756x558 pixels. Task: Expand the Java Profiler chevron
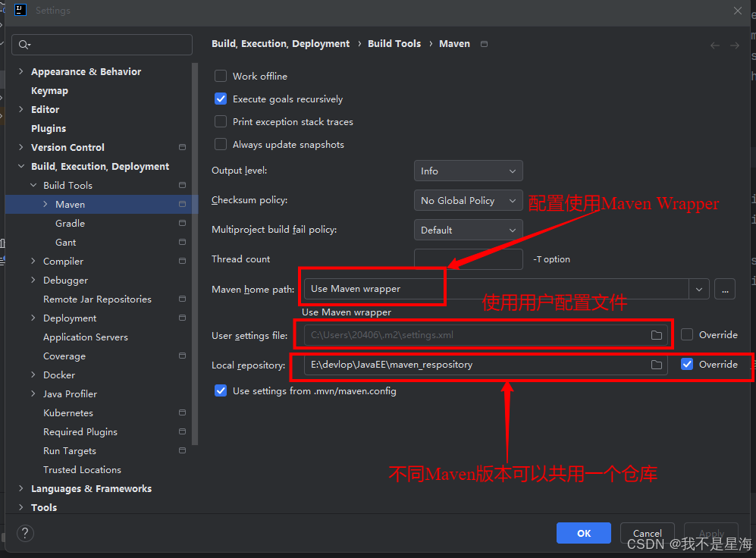click(33, 393)
